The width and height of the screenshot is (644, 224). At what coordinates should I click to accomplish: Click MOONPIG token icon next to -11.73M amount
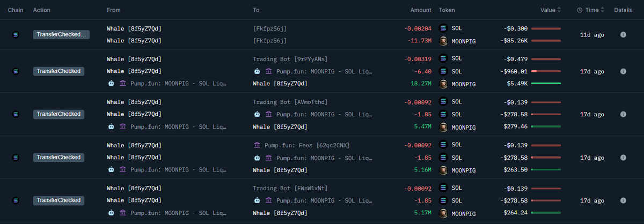[443, 40]
